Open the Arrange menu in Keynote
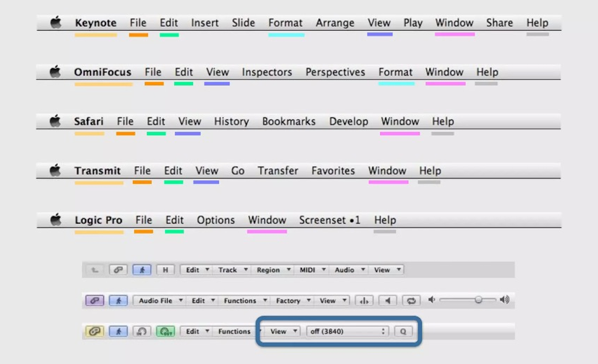Image resolution: width=598 pixels, height=364 pixels. coord(335,23)
